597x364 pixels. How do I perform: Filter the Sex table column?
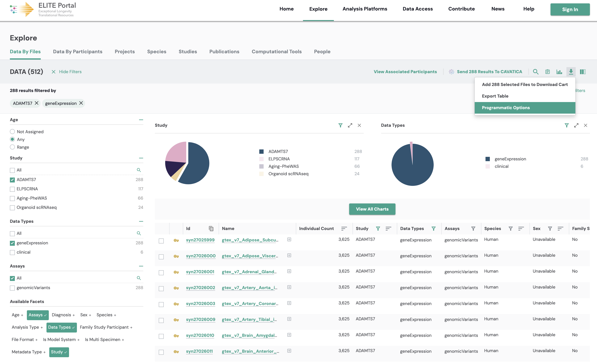pos(550,228)
